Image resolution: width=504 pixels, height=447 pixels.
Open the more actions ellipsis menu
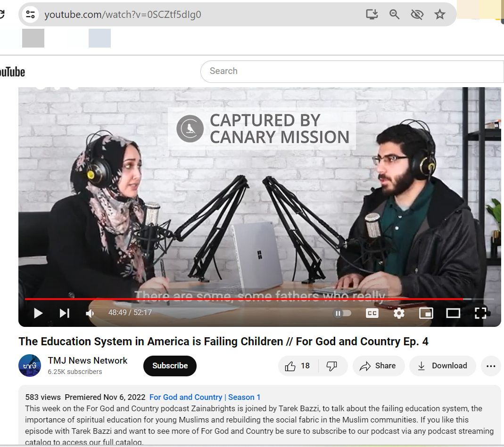point(491,366)
